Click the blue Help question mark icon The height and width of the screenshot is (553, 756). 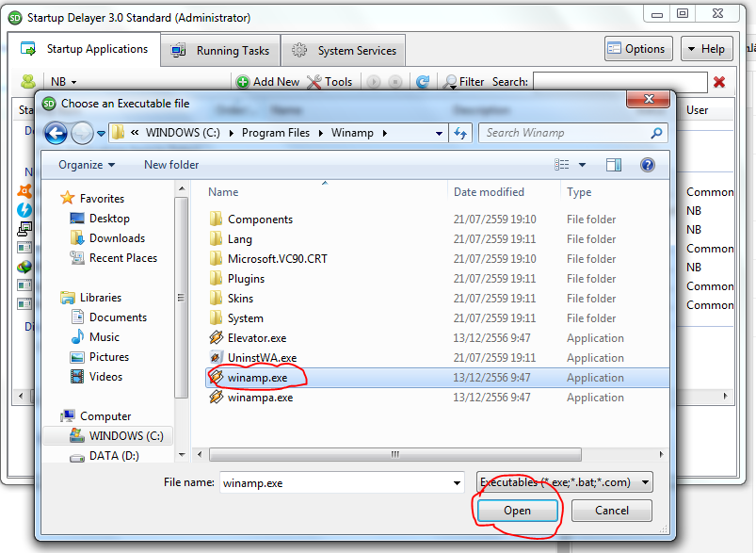coord(648,165)
